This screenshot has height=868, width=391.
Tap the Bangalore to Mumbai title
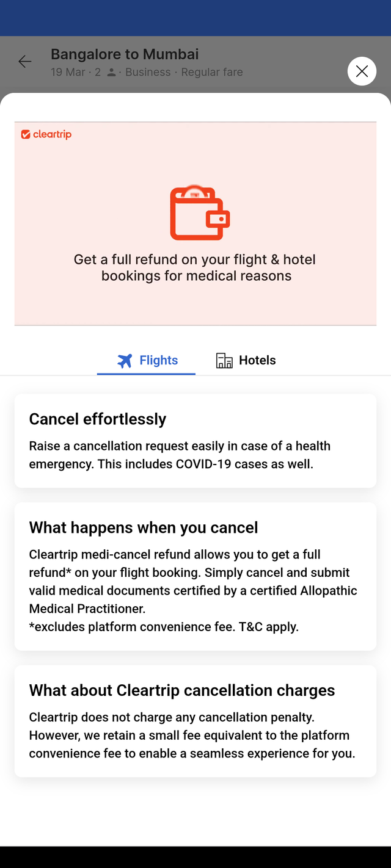[x=125, y=54]
